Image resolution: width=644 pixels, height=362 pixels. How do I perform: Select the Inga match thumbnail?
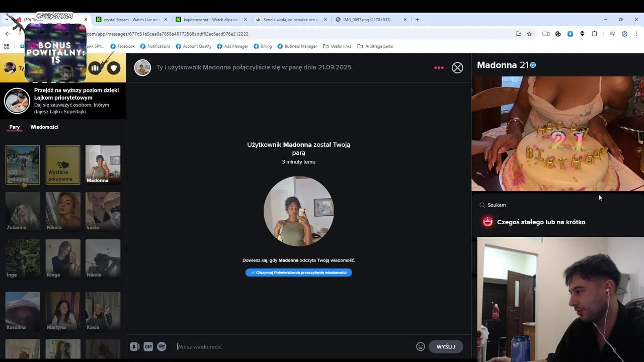23,259
